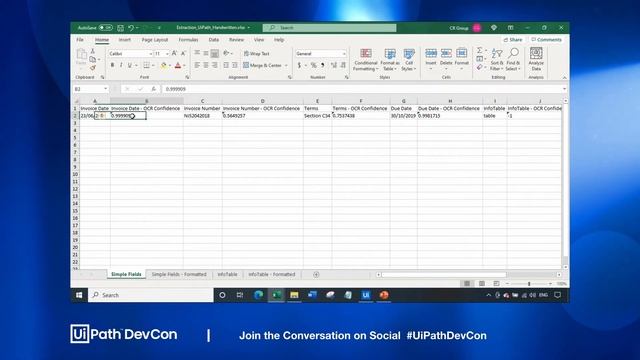Open the Data ribbon tab
Screen dimensions: 640x360
pos(213,40)
